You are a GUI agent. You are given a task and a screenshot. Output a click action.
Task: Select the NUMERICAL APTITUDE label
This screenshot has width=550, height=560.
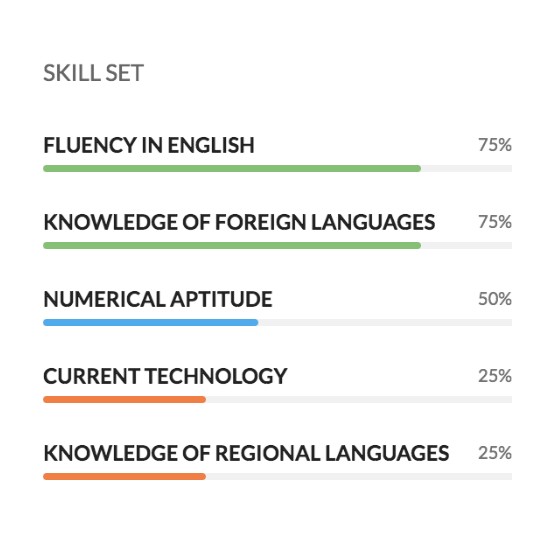pos(158,299)
